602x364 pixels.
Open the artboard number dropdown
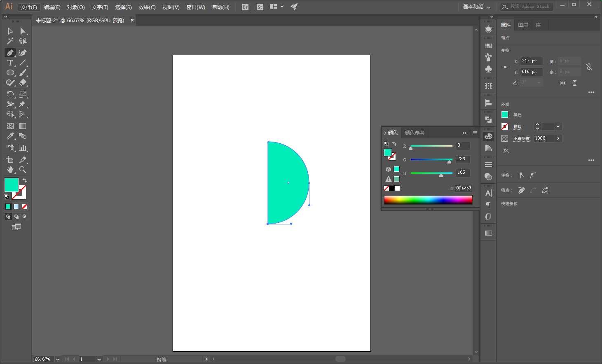(99, 359)
